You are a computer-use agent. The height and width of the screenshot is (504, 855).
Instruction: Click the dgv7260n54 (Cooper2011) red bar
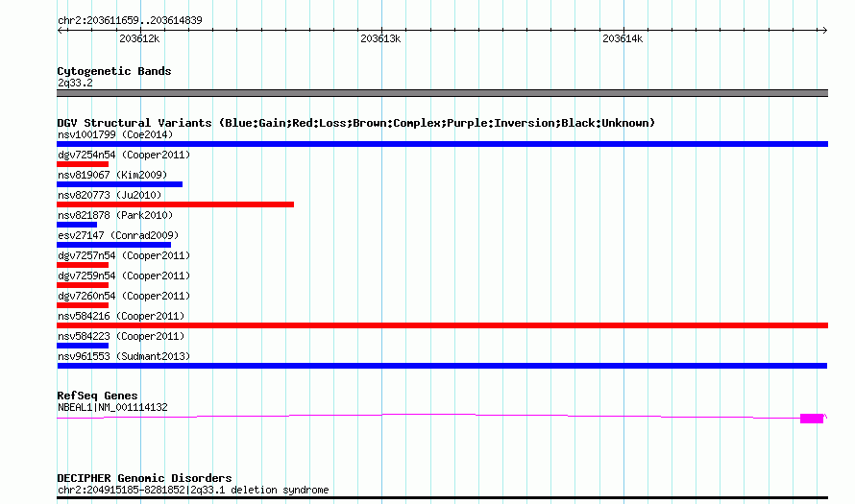coord(83,305)
